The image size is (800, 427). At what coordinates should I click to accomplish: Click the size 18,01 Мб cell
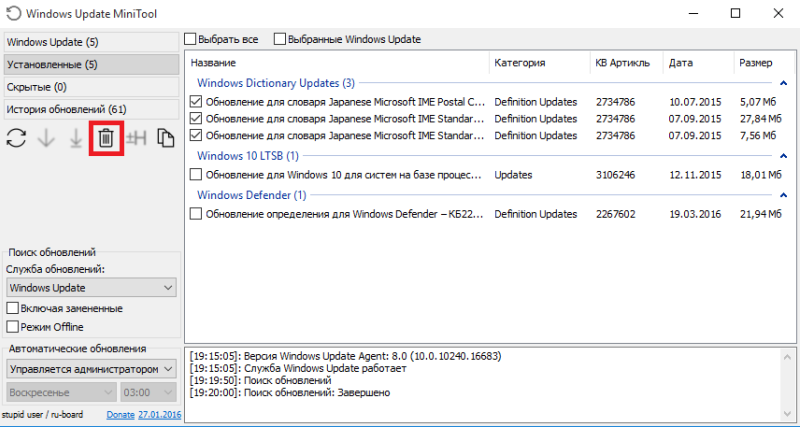coord(761,175)
